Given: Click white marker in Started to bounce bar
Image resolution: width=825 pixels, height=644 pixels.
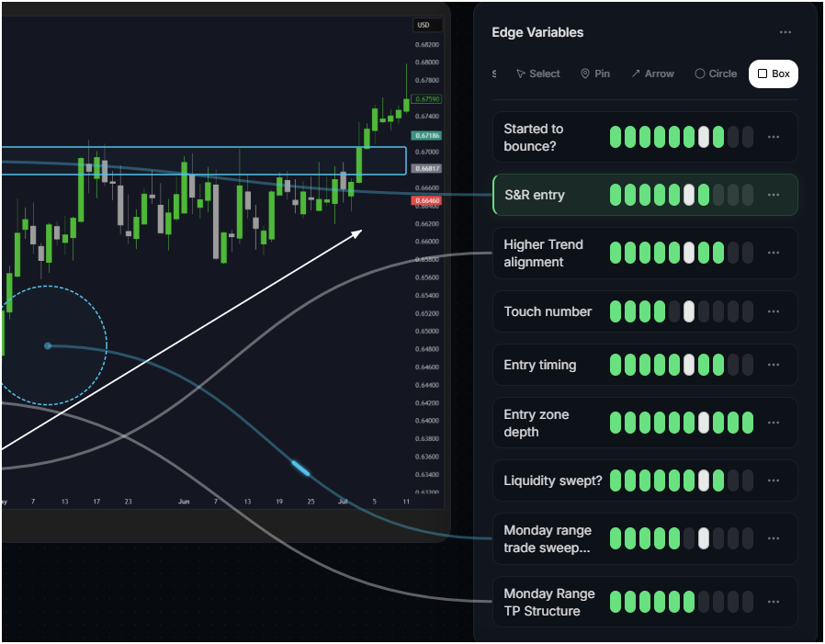Looking at the screenshot, I should coord(704,137).
